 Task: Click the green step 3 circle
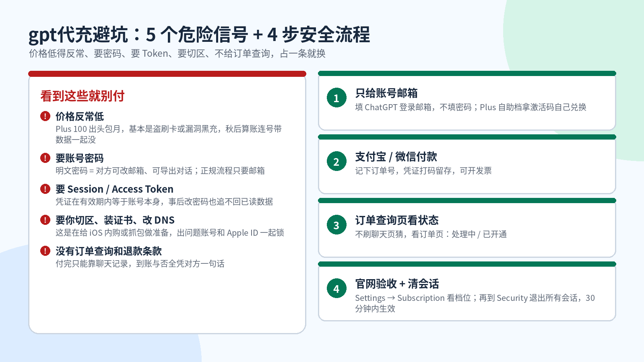tap(336, 225)
